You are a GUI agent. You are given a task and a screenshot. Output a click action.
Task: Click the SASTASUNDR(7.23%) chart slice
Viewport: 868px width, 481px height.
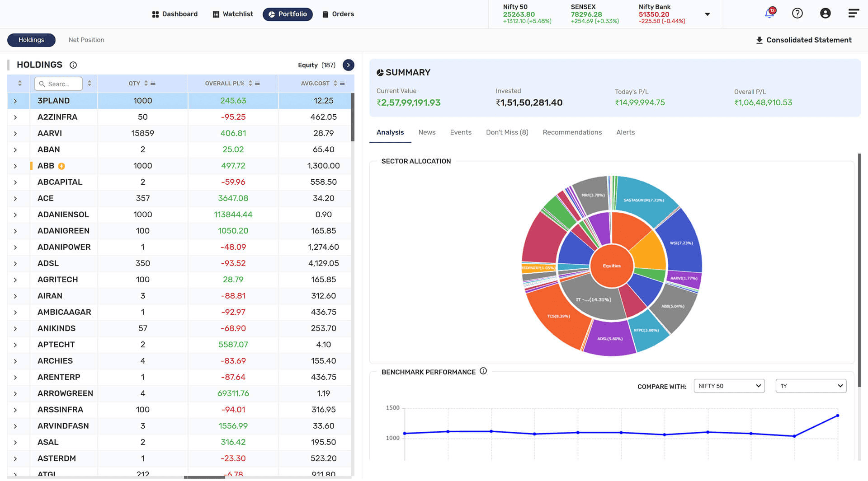click(644, 200)
